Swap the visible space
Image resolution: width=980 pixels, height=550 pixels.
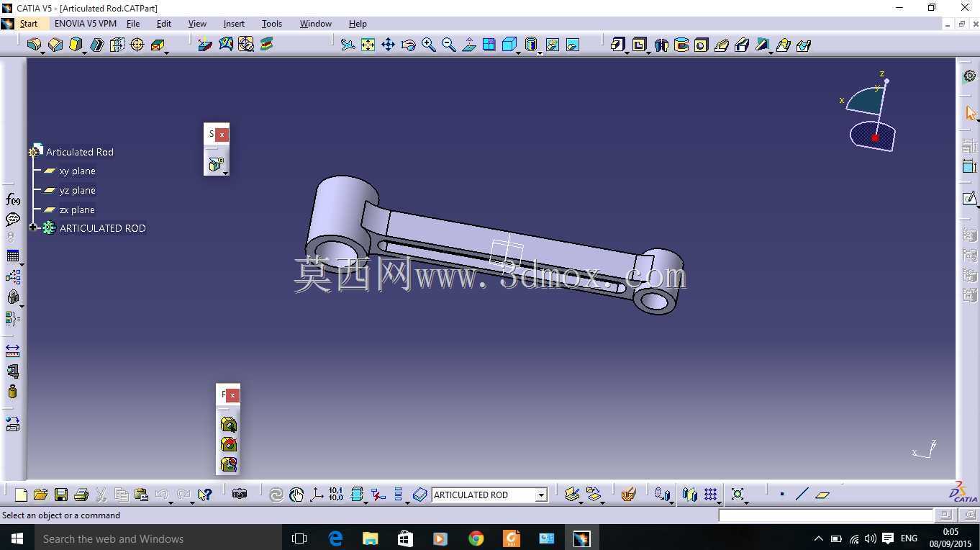(x=572, y=45)
